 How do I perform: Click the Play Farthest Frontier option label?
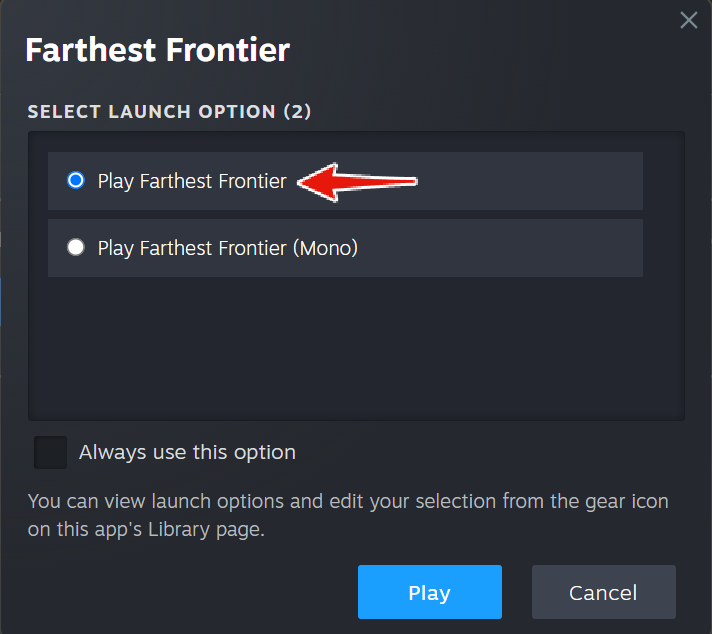[x=192, y=181]
